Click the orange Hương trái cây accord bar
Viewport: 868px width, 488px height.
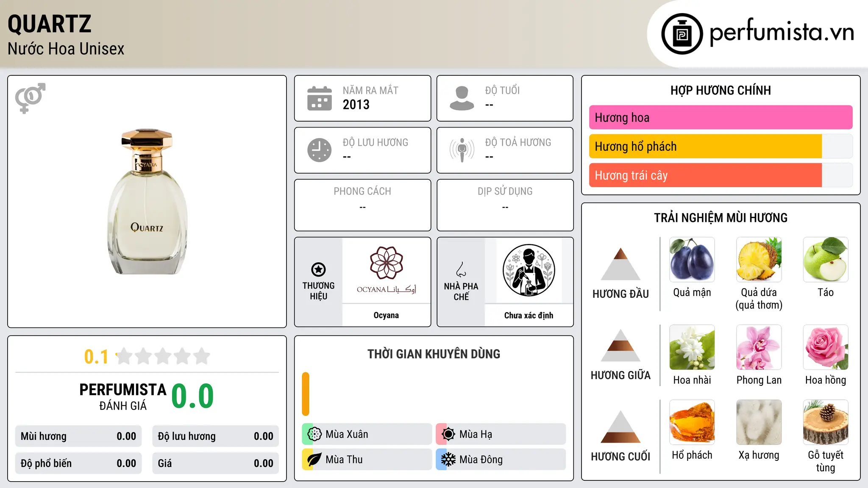(705, 175)
